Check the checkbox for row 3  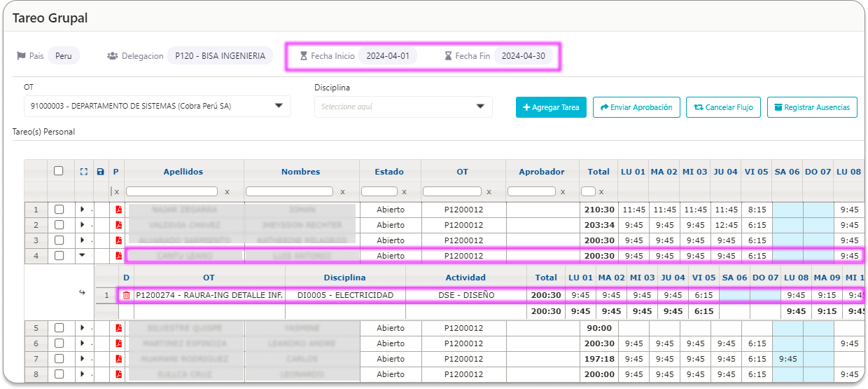[59, 240]
